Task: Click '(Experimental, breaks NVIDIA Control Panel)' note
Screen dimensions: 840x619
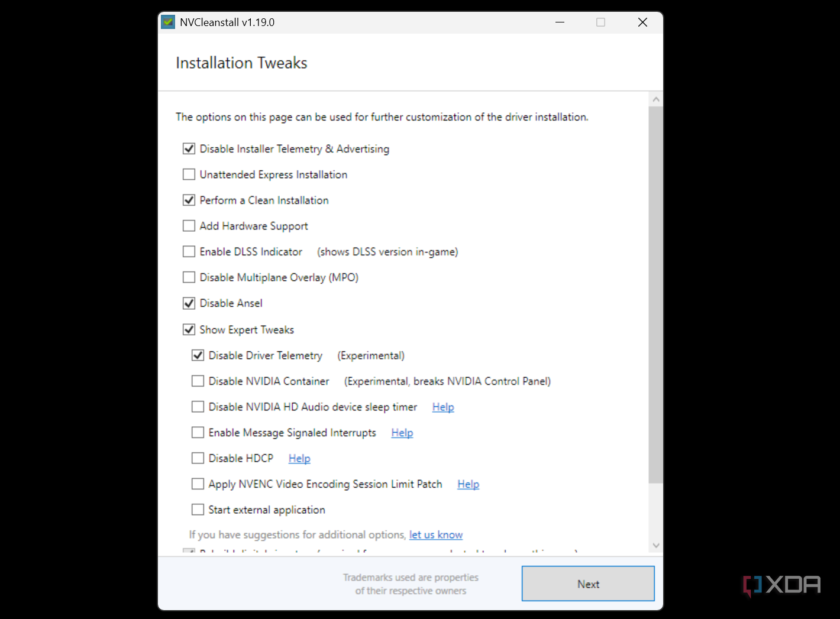Action: point(448,381)
